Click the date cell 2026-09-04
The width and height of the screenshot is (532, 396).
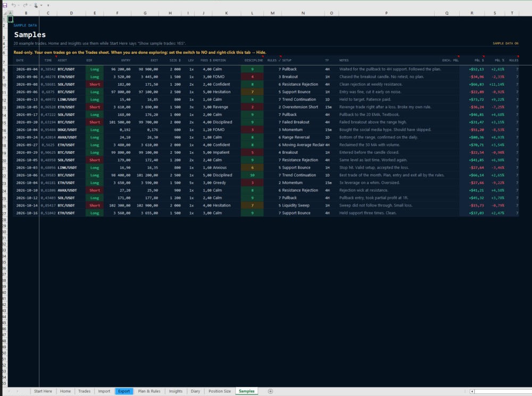pos(26,69)
